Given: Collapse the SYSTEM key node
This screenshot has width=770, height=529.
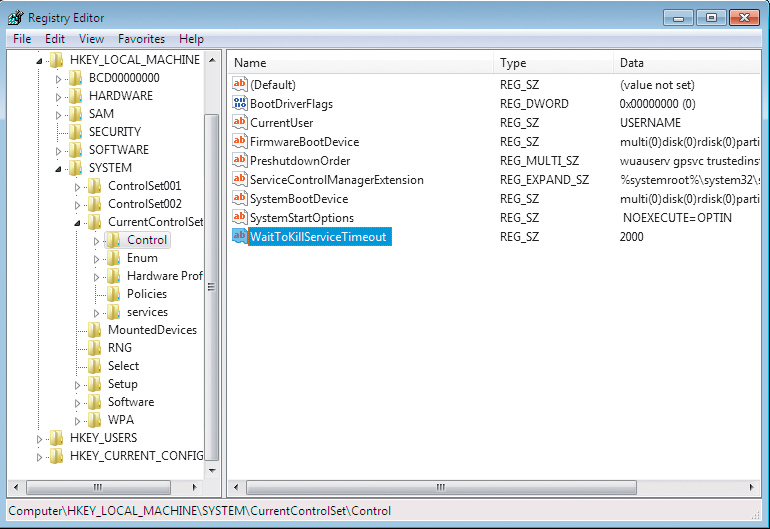Looking at the screenshot, I should click(x=59, y=168).
